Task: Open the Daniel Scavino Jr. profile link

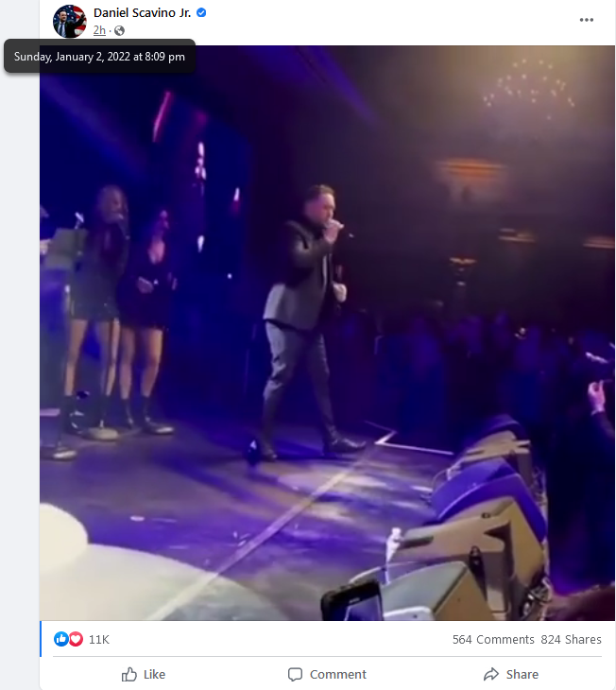Action: point(142,13)
